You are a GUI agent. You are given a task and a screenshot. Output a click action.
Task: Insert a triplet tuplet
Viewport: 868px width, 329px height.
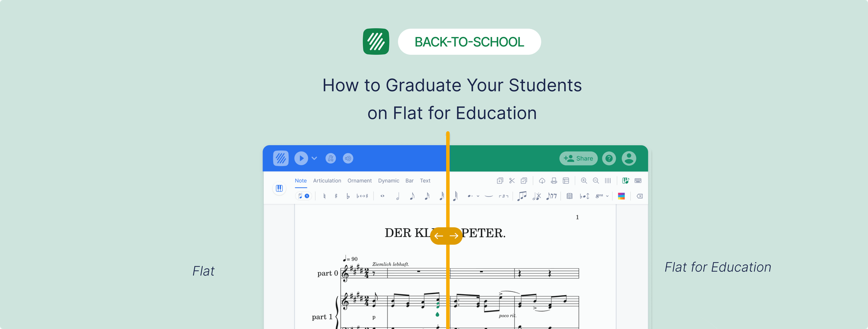click(503, 196)
